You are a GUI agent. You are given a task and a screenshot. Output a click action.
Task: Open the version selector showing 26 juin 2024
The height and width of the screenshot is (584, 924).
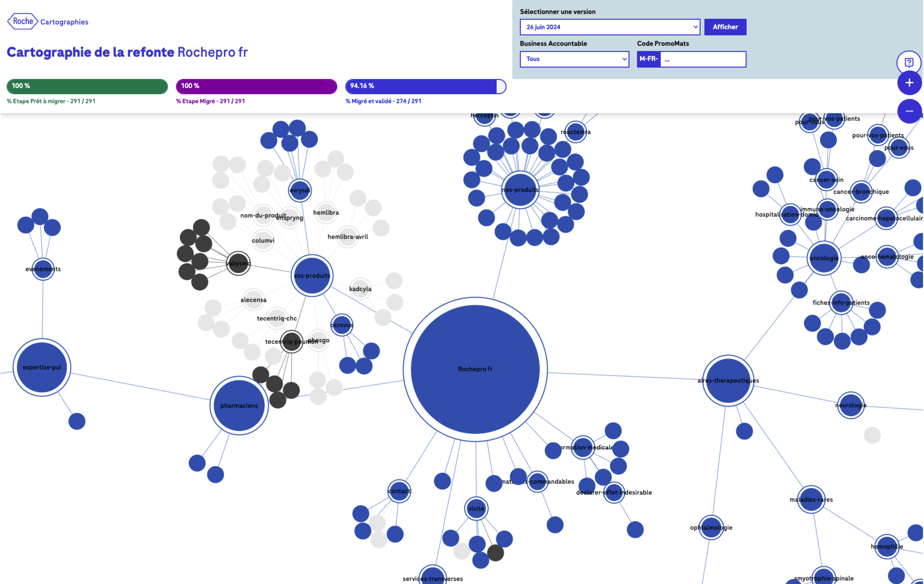[x=610, y=27]
